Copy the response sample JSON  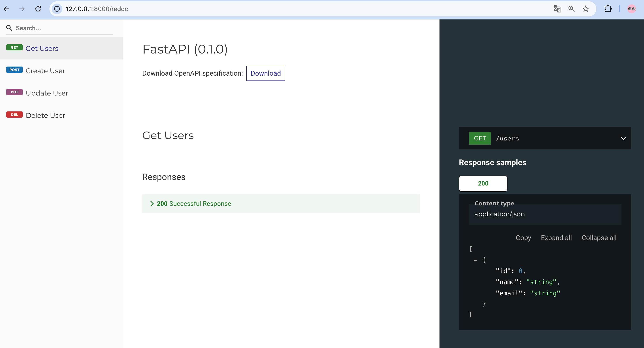pyautogui.click(x=523, y=238)
